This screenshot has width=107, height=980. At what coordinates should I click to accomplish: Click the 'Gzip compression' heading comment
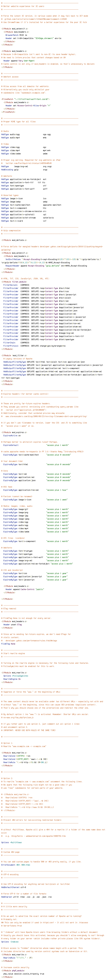[11, 230]
